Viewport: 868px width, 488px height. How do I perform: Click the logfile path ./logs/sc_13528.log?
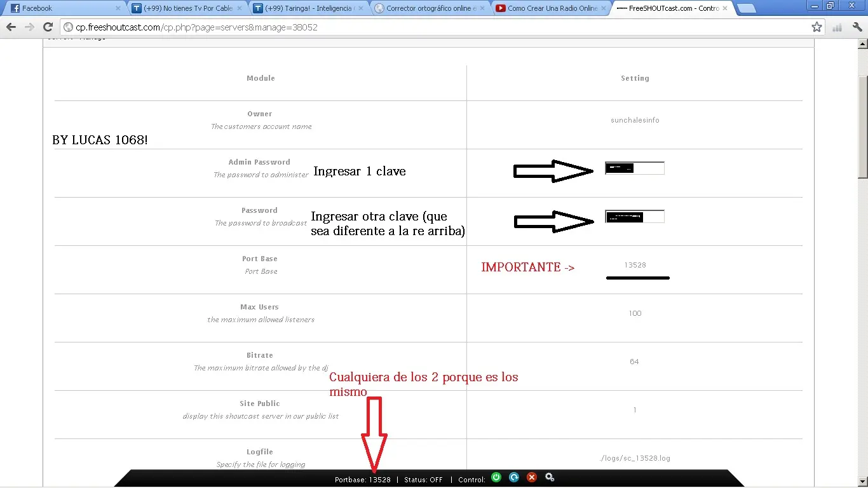click(x=635, y=458)
